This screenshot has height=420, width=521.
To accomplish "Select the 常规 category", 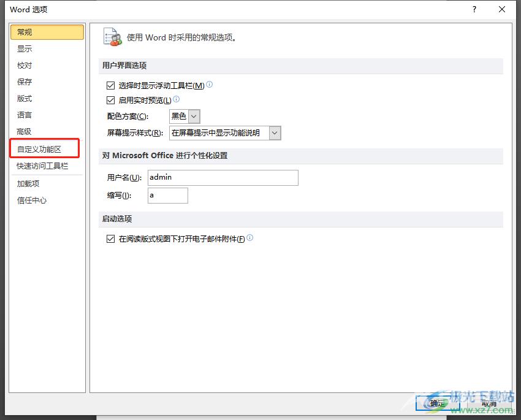I will (x=47, y=32).
